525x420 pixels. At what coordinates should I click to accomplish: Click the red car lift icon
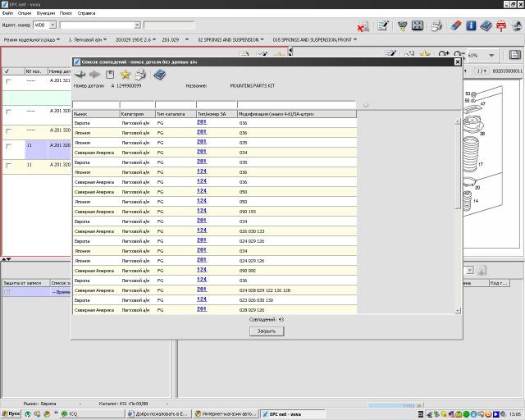[501, 26]
